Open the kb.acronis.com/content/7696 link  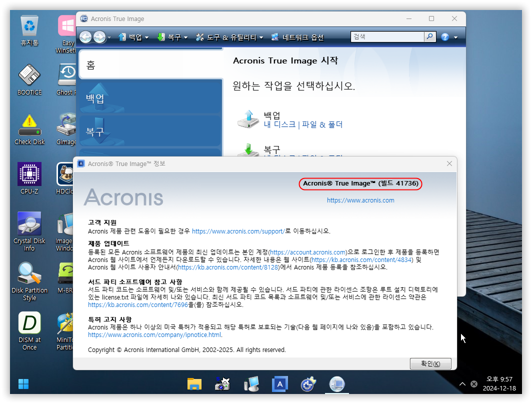[x=138, y=304]
